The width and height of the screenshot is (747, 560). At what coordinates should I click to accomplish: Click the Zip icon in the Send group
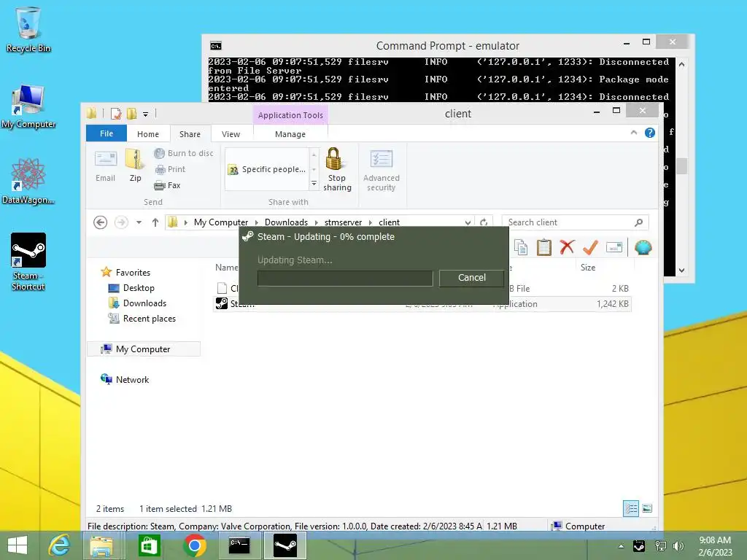point(135,166)
